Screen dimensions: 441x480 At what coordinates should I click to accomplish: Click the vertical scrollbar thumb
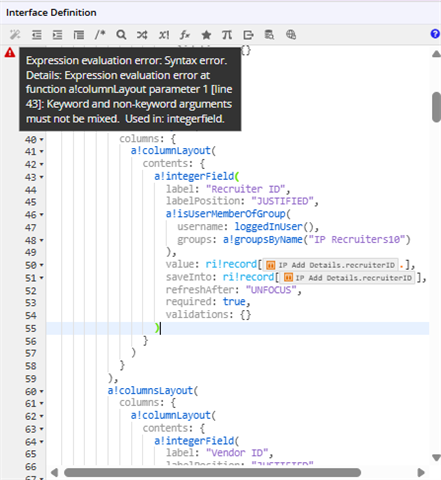436,107
